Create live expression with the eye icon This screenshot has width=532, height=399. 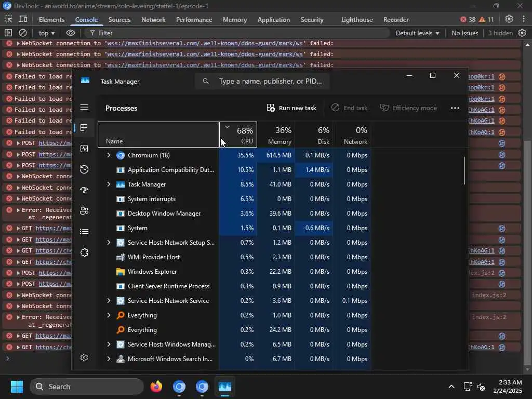(70, 33)
